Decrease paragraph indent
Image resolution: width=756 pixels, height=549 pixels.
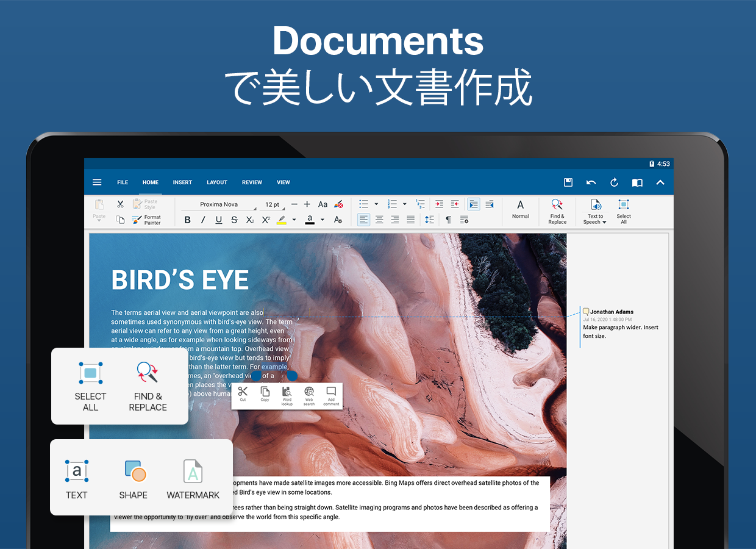(454, 204)
